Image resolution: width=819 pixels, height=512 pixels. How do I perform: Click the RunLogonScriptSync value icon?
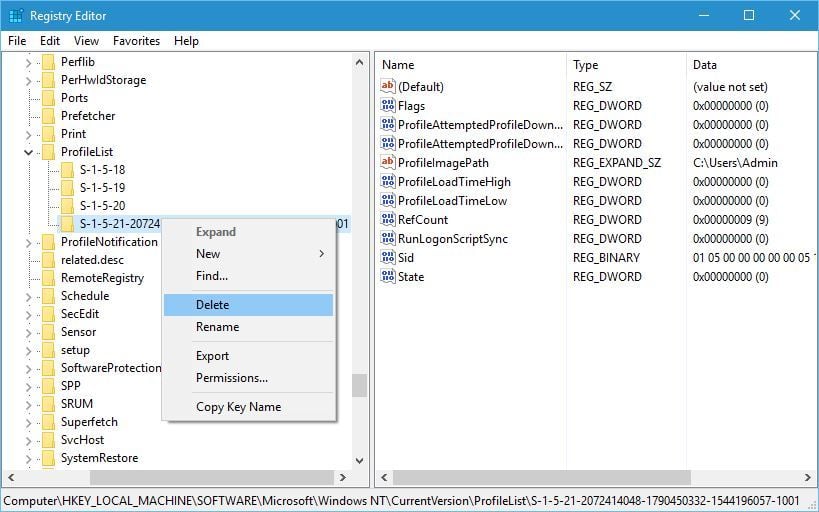coord(388,239)
